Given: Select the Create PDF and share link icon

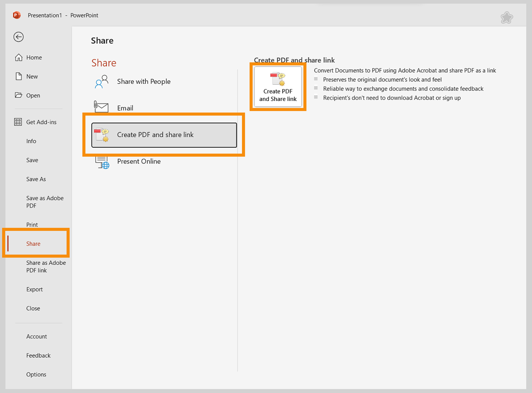Looking at the screenshot, I should [102, 135].
